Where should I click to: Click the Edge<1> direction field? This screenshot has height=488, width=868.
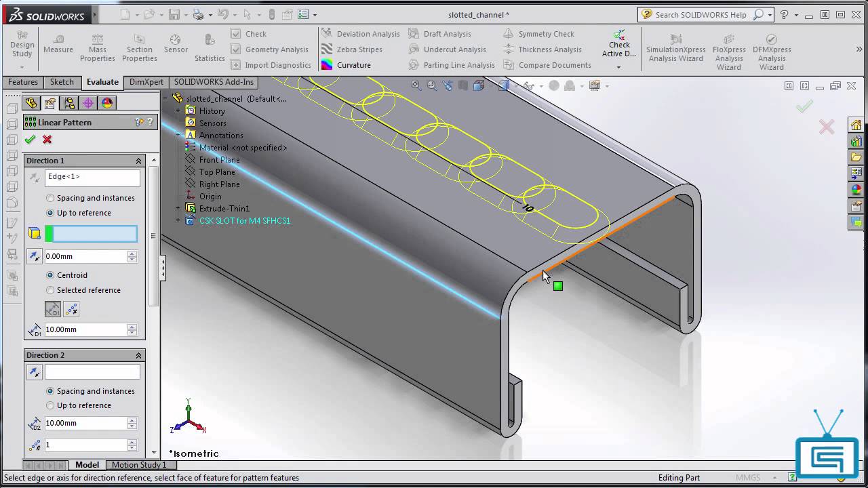(x=92, y=178)
